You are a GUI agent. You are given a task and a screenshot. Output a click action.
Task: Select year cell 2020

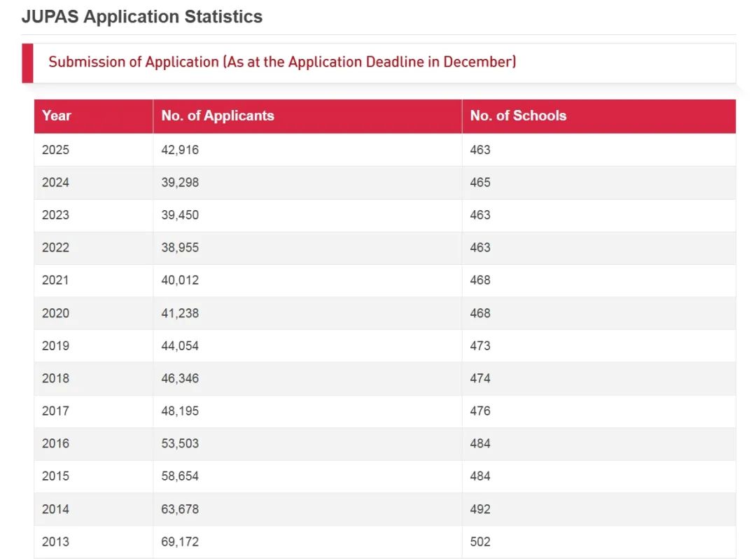click(55, 314)
